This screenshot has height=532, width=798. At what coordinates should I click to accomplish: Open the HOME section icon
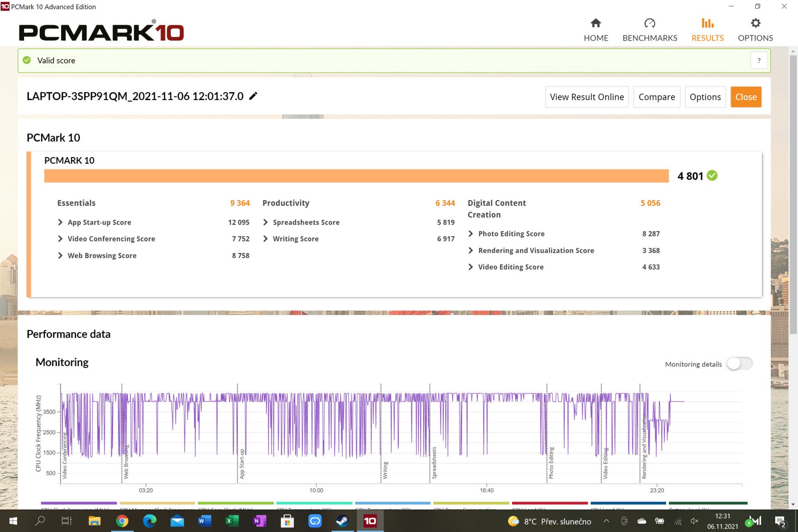[596, 23]
